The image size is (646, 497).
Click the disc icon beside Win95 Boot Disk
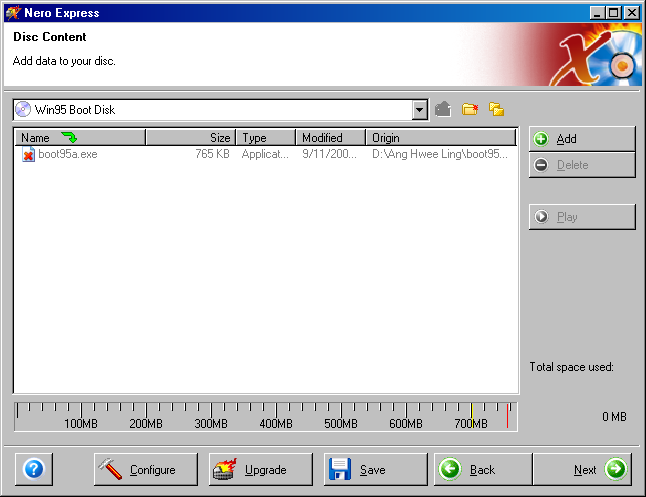click(23, 109)
